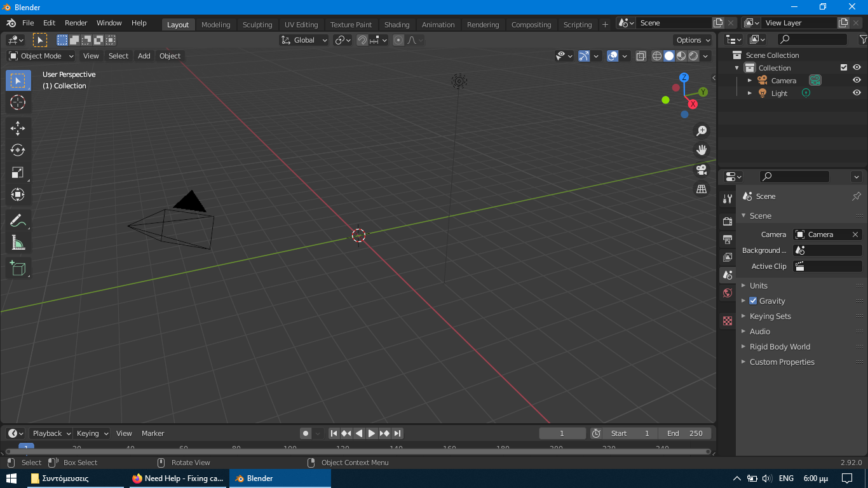This screenshot has width=868, height=488.
Task: Hide the Light object in outliner
Action: (x=857, y=93)
